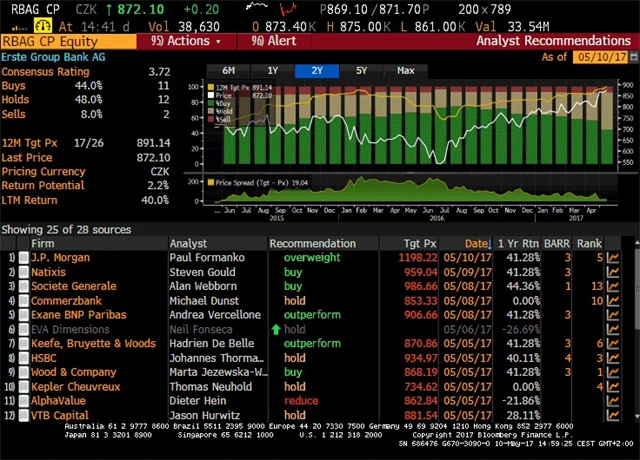
Task: Click the calendar icon beside As of date
Action: click(x=633, y=57)
